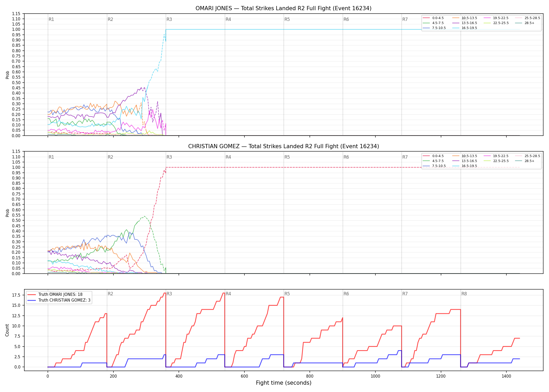Click the R3 round label in Omari Jones chart

point(169,19)
